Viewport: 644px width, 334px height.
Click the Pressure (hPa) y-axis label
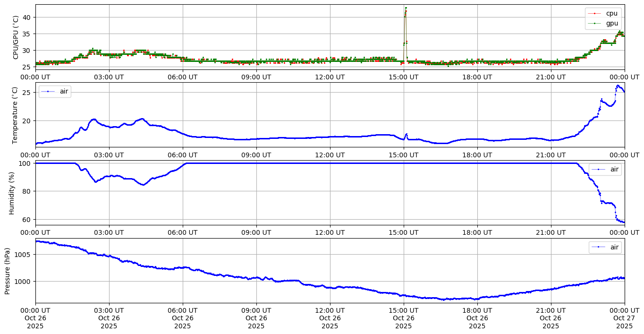8,271
